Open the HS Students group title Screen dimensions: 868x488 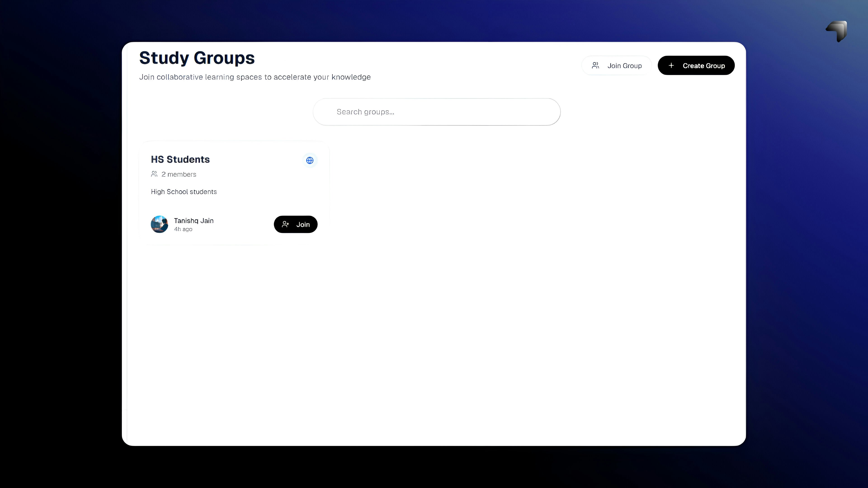180,159
